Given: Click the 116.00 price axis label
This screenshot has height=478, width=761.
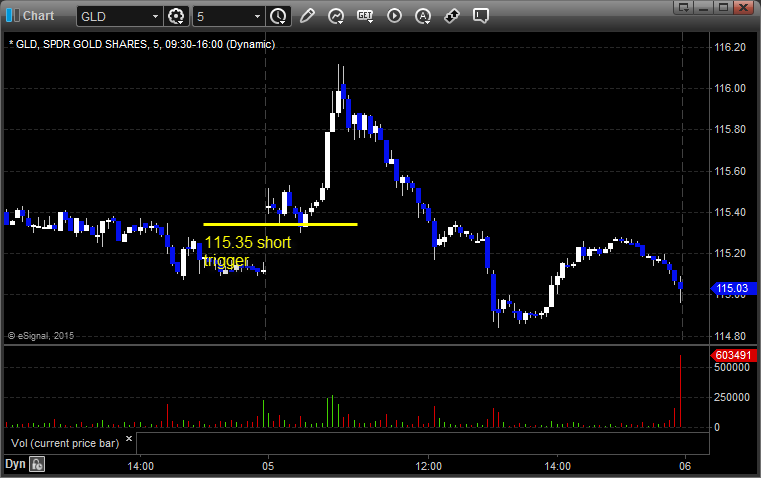Looking at the screenshot, I should pos(730,88).
